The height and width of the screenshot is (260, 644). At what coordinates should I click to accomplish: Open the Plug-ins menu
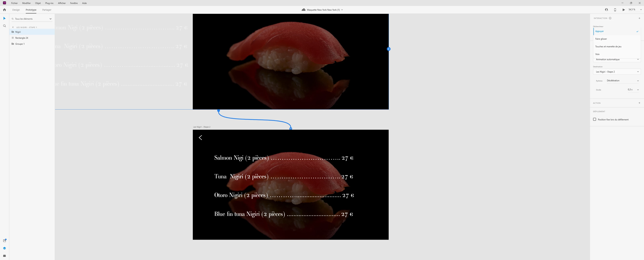click(x=49, y=3)
